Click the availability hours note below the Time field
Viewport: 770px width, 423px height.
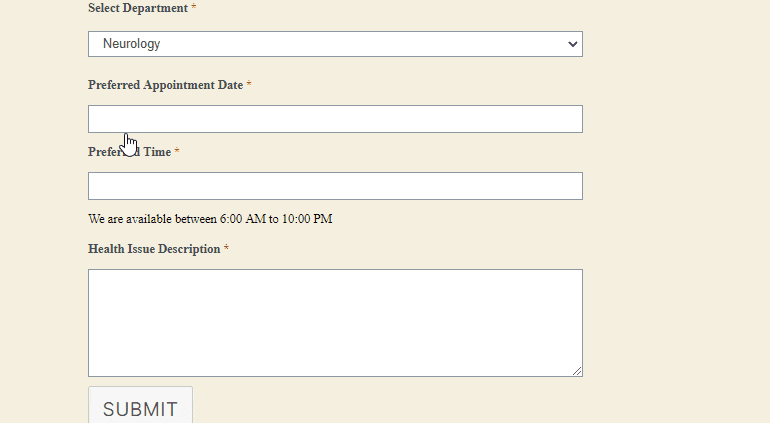tap(210, 219)
